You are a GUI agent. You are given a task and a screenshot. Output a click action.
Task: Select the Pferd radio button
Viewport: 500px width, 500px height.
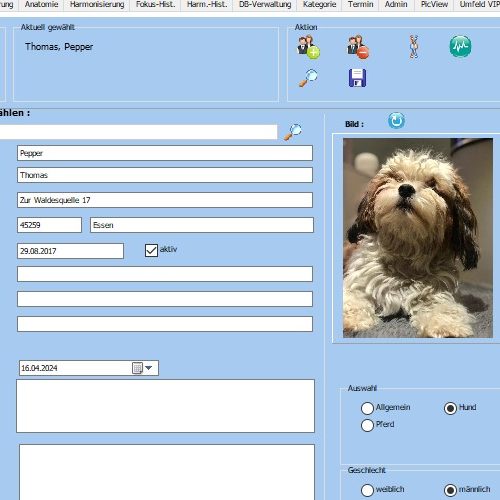tap(367, 425)
